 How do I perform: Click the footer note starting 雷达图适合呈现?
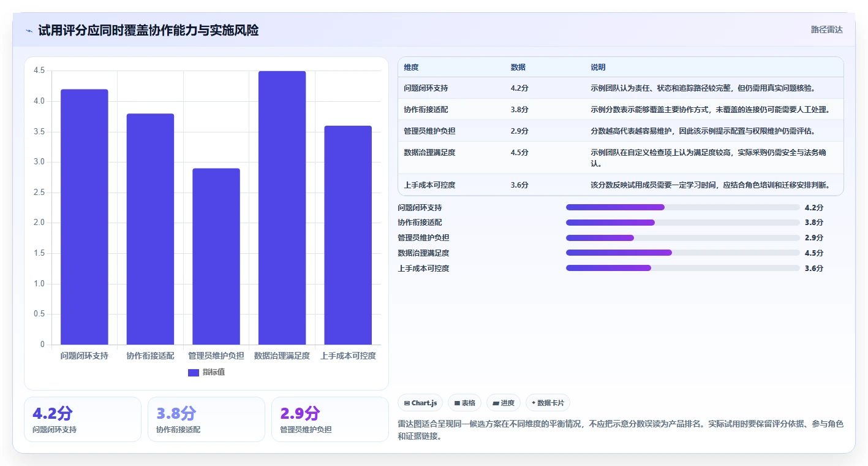coord(621,430)
